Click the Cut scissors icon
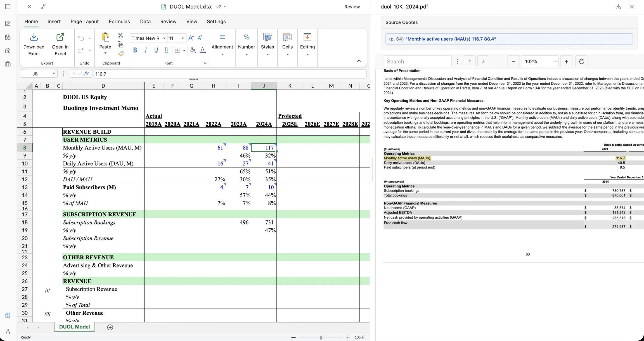Image resolution: width=644 pixels, height=341 pixels. (x=120, y=35)
